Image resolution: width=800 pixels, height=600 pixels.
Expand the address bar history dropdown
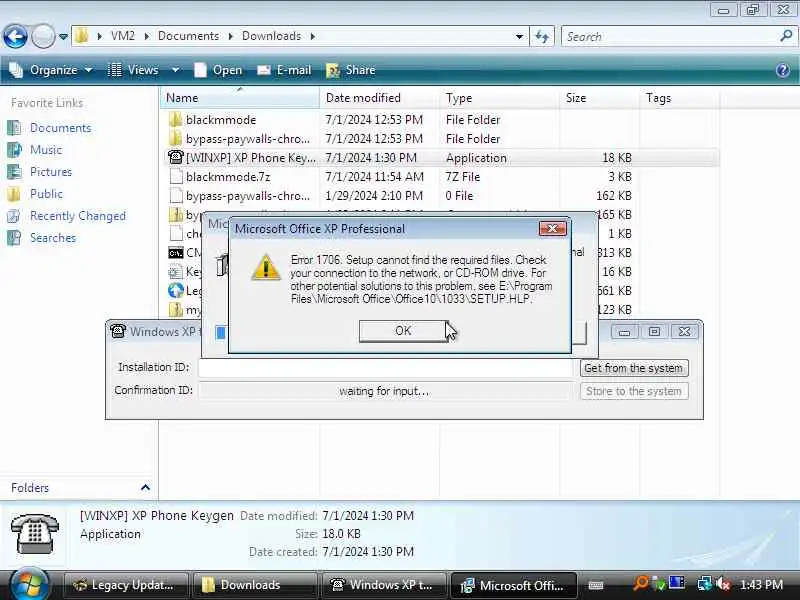519,36
